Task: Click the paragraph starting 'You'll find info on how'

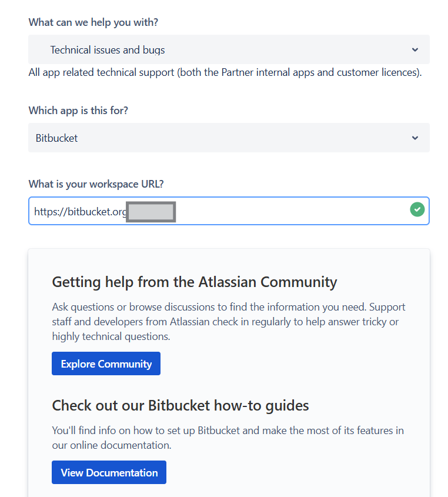Action: coord(228,438)
